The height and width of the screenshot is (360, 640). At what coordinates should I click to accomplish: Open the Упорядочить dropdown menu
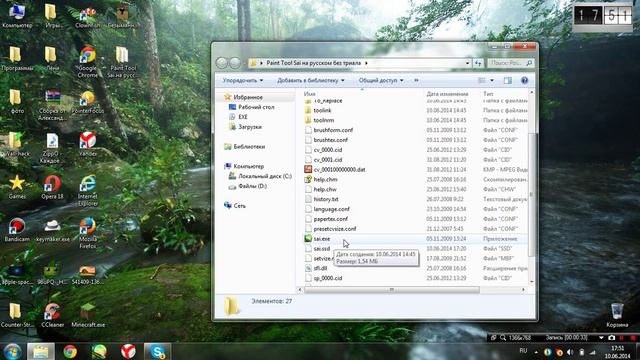[243, 80]
